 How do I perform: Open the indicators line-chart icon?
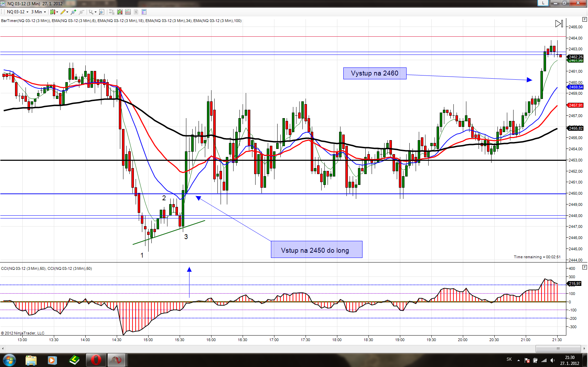click(128, 12)
